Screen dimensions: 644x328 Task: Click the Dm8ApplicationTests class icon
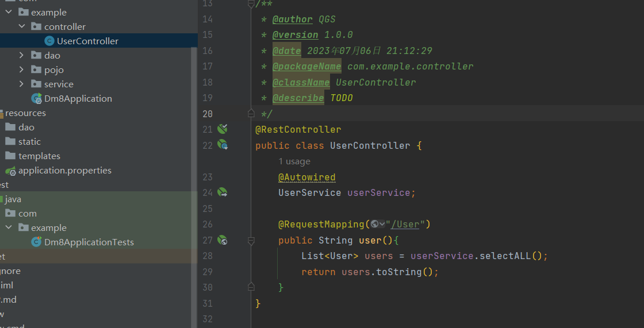coord(37,242)
